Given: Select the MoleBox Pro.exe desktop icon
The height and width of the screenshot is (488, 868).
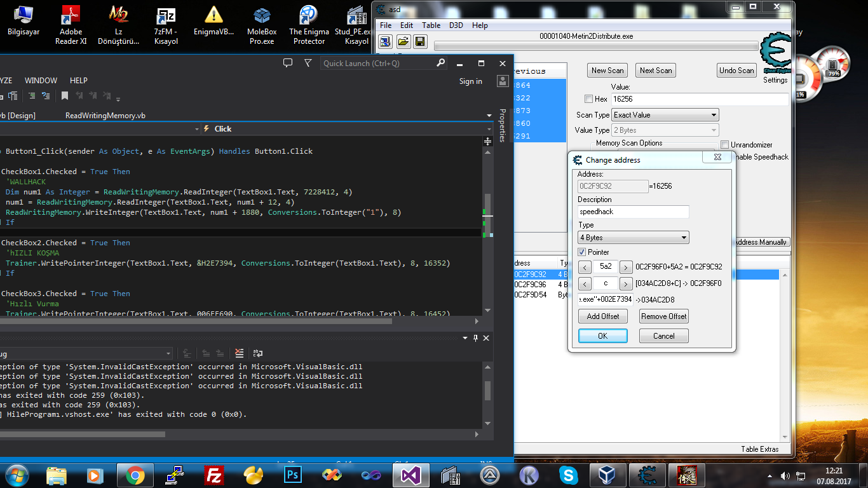Looking at the screenshot, I should [x=261, y=25].
